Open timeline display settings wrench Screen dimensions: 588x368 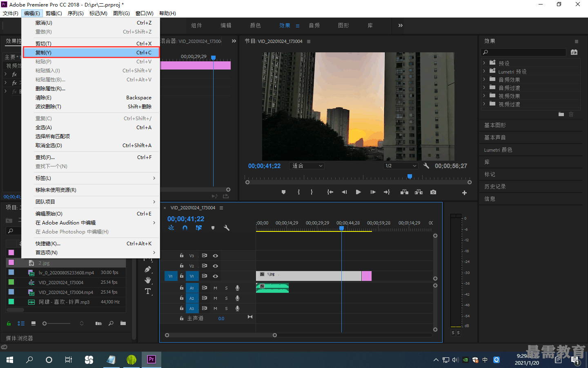coord(227,228)
